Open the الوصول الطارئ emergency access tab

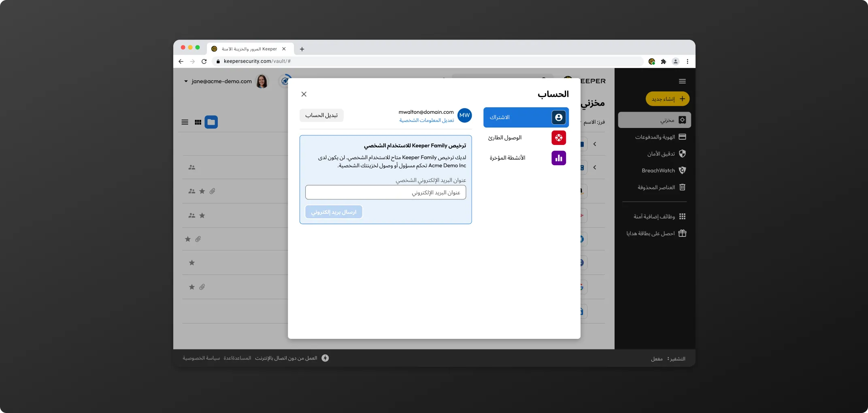(x=526, y=138)
